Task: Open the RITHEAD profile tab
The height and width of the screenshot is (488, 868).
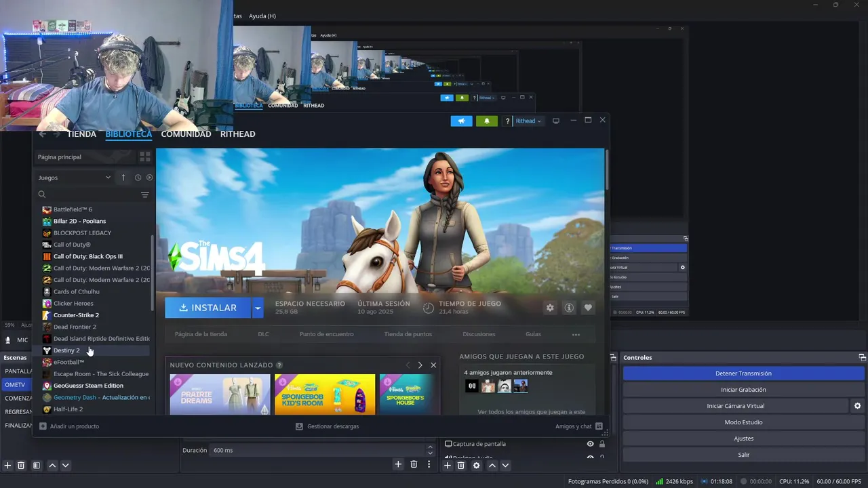Action: click(237, 134)
